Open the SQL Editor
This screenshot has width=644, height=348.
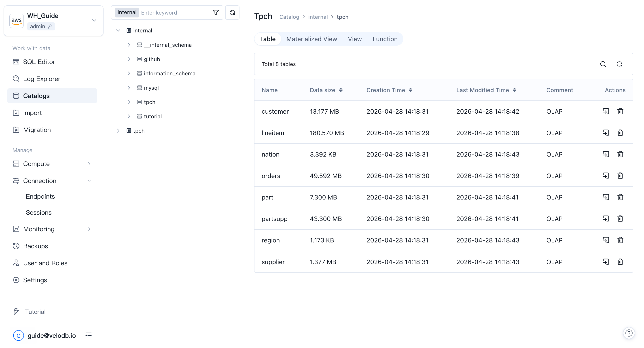tap(39, 62)
